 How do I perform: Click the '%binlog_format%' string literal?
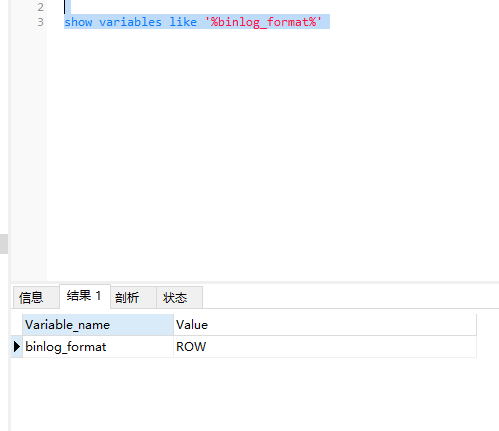click(263, 22)
